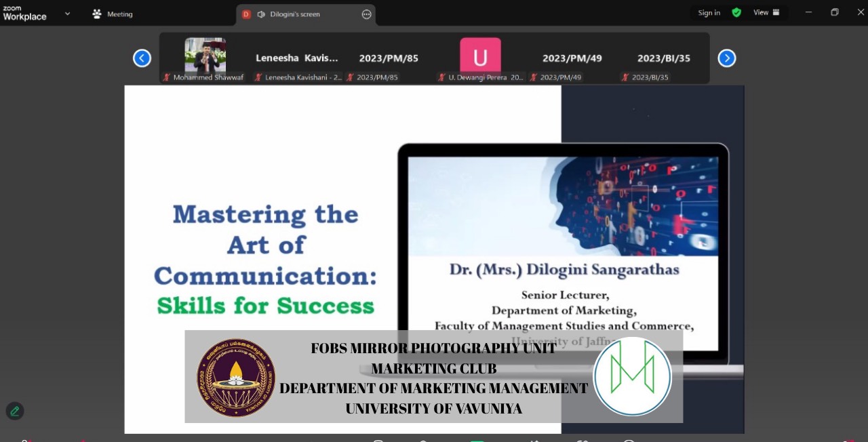Click 'FOBS MIRROR PHOTOGRAPHY UNIT' banner text

point(433,348)
